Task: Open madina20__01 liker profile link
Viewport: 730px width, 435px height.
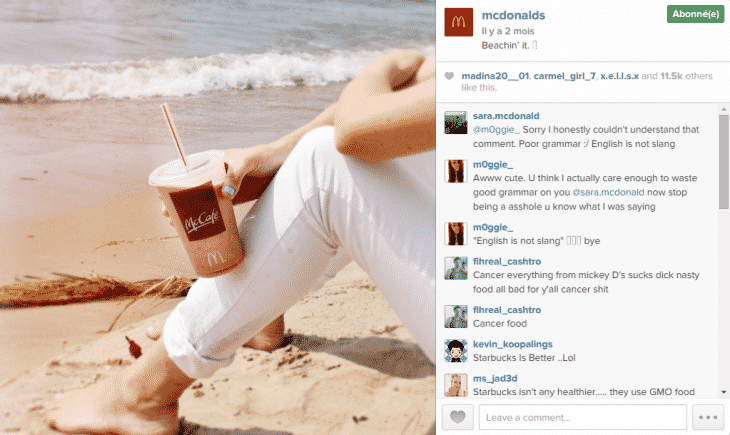Action: click(495, 76)
